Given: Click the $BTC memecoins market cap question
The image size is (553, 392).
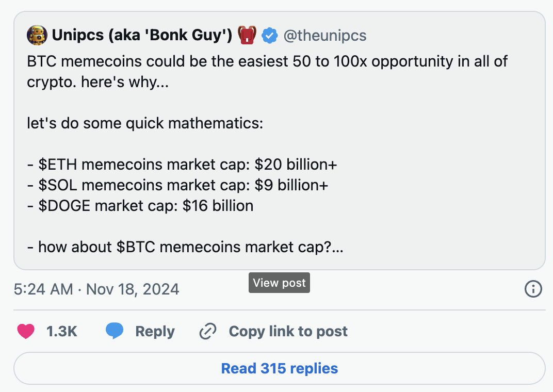Looking at the screenshot, I should [x=185, y=247].
